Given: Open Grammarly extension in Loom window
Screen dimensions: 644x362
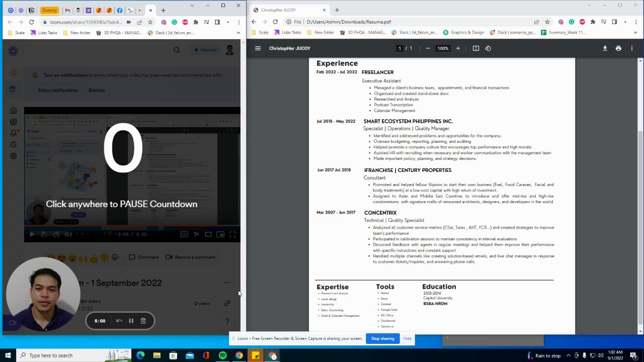Looking at the screenshot, I should click(174, 22).
